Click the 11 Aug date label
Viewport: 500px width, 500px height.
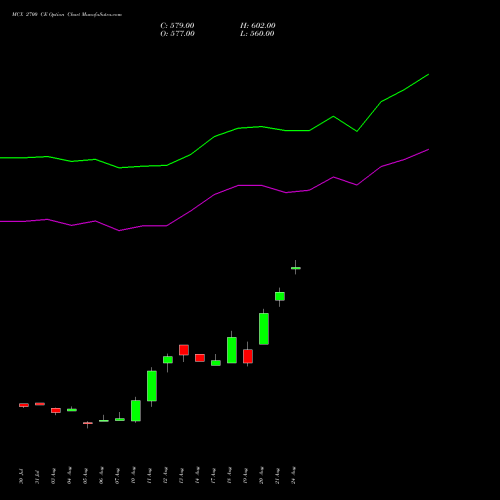(x=149, y=476)
